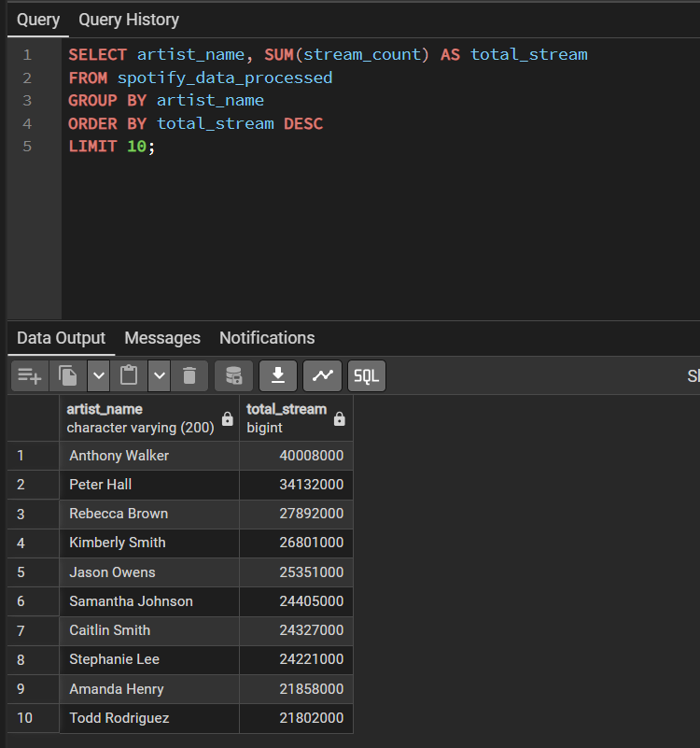The height and width of the screenshot is (748, 700).
Task: Select the Todd Rodriguez cell
Action: pyautogui.click(x=149, y=718)
